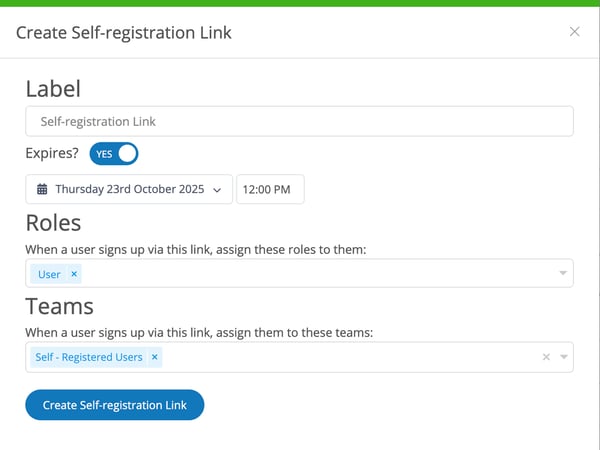This screenshot has width=600, height=450.
Task: Clear all selected teams
Action: coord(545,357)
